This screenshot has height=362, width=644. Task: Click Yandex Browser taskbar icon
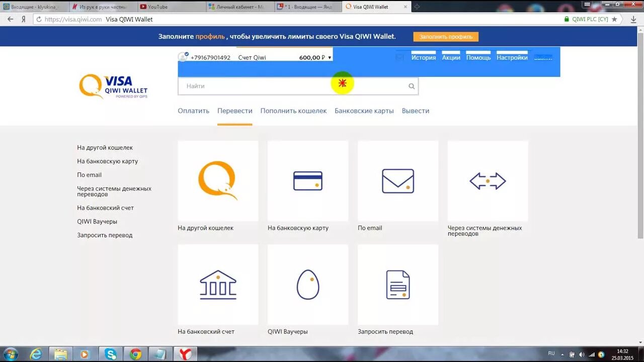[186, 354]
